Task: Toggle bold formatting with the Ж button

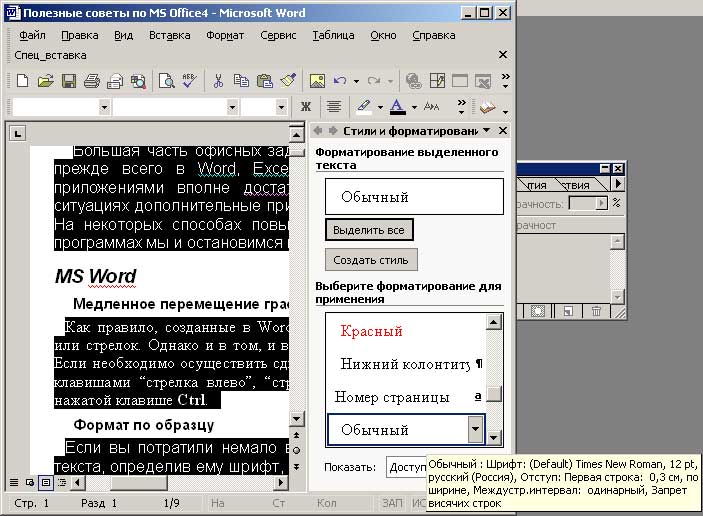Action: tap(306, 106)
